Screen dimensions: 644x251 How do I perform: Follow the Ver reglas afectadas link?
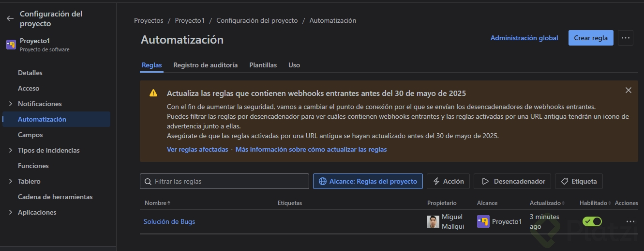tap(197, 149)
